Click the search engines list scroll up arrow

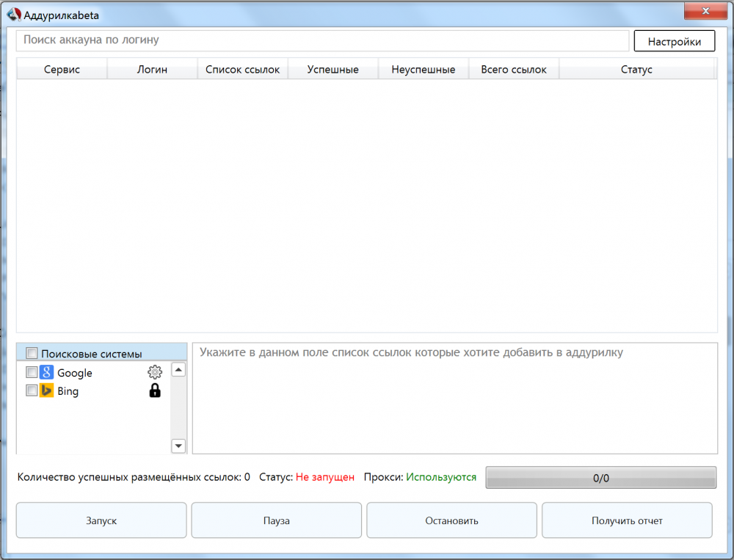tap(178, 369)
